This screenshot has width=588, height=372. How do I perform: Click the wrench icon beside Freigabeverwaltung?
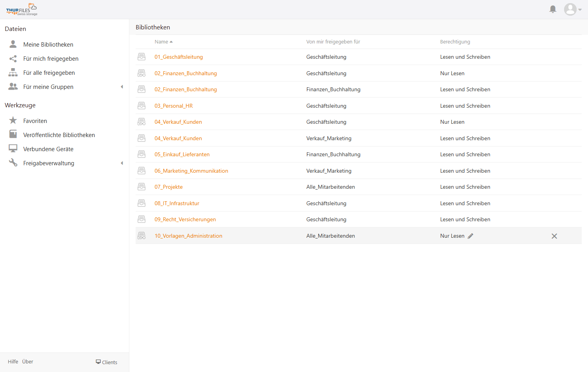pyautogui.click(x=13, y=163)
